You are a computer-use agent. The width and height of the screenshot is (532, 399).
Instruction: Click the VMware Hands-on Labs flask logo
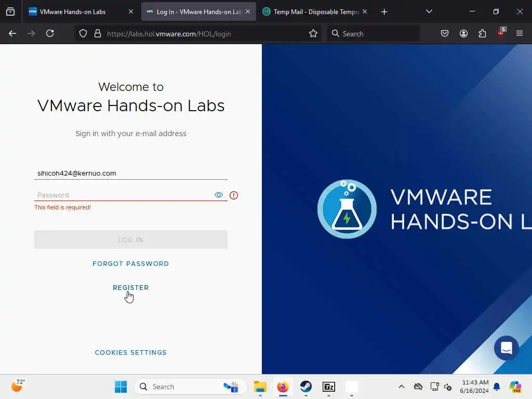(347, 209)
